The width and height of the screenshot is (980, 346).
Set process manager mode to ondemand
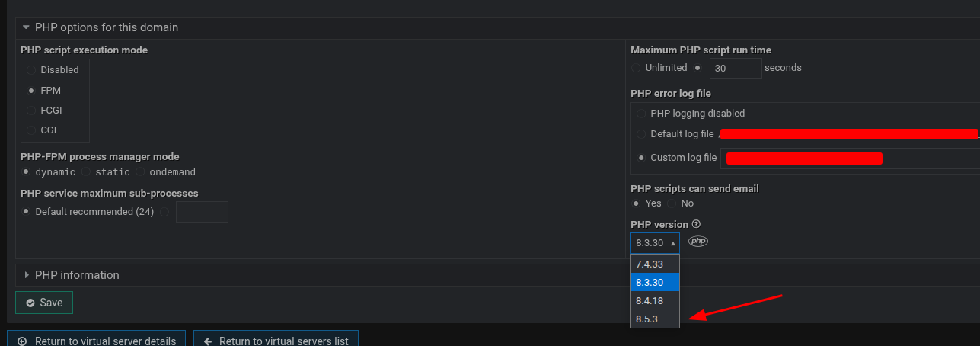141,172
